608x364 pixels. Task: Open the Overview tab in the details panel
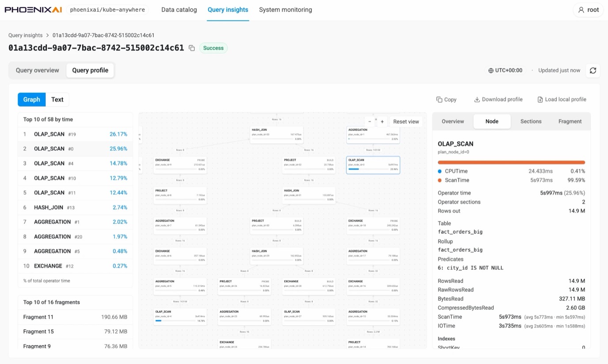coord(453,121)
